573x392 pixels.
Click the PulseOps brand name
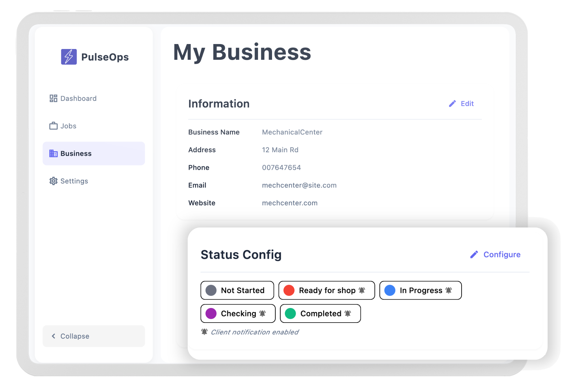click(x=105, y=57)
